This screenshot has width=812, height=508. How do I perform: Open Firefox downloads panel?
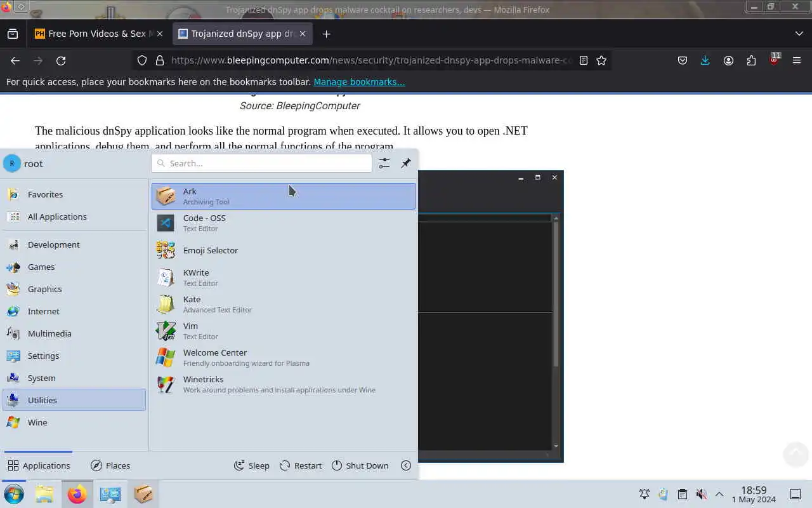coord(705,60)
